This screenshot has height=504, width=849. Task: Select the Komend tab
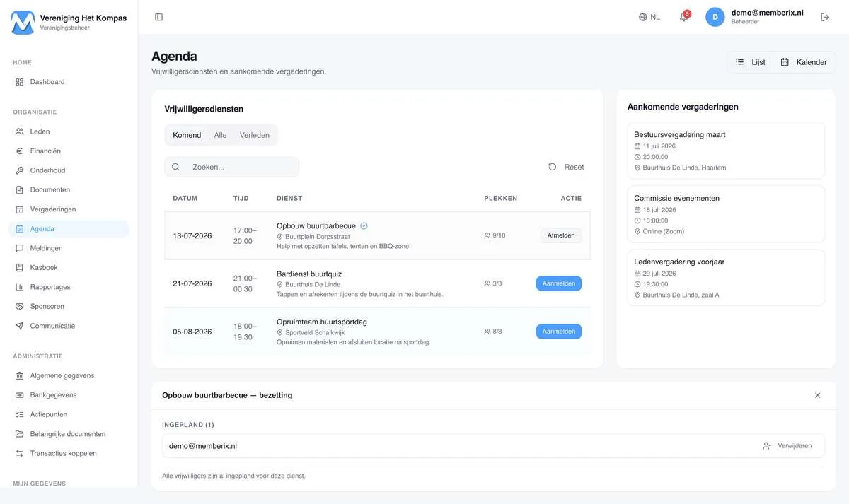tap(187, 135)
